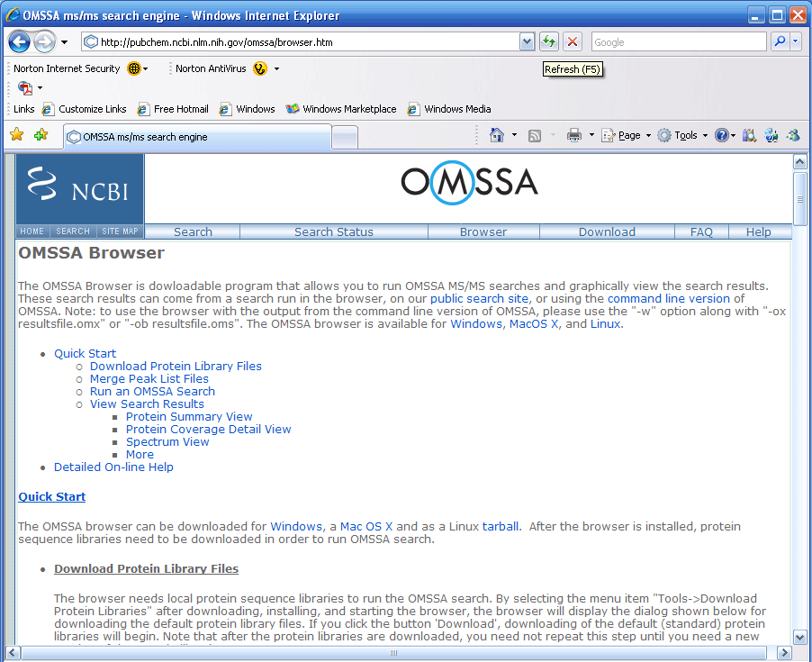The width and height of the screenshot is (812, 662).
Task: Open the Run an OMSSA Search link
Action: tap(152, 391)
